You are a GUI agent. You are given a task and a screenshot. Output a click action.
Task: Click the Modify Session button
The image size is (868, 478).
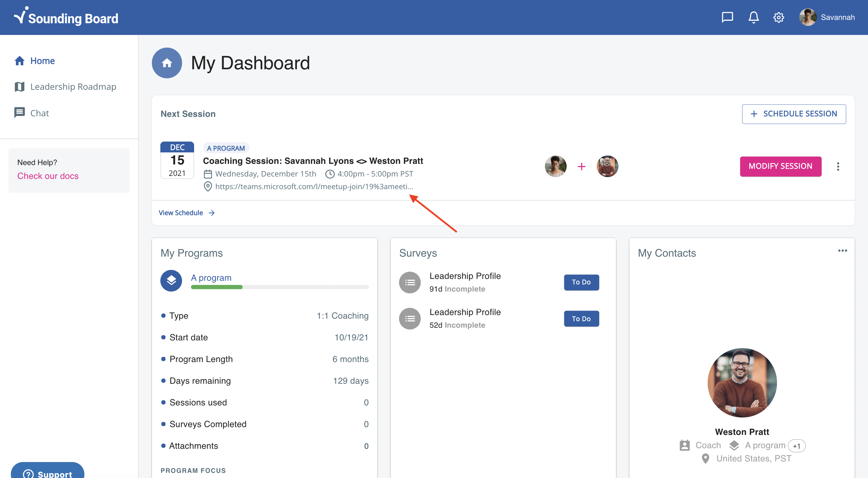coord(780,166)
